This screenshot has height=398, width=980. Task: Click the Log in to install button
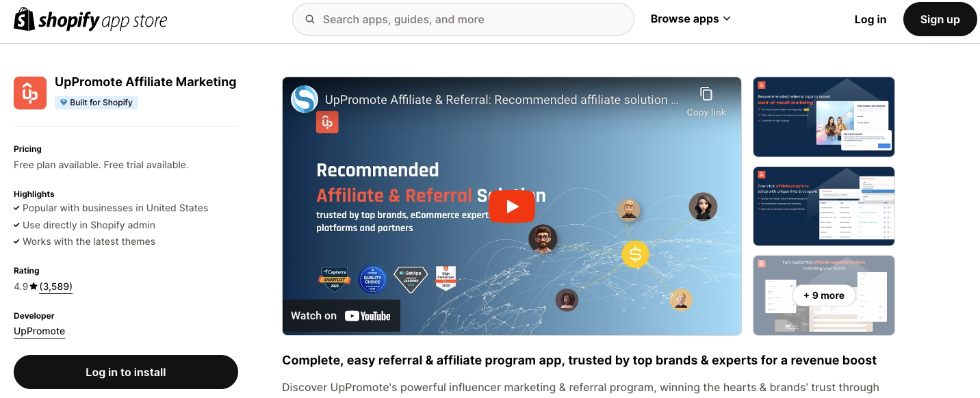(x=126, y=372)
